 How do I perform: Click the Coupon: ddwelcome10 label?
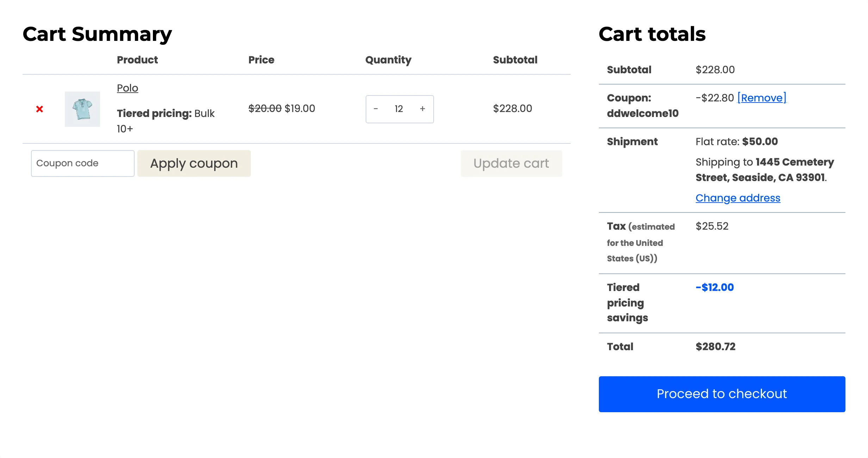coord(643,106)
